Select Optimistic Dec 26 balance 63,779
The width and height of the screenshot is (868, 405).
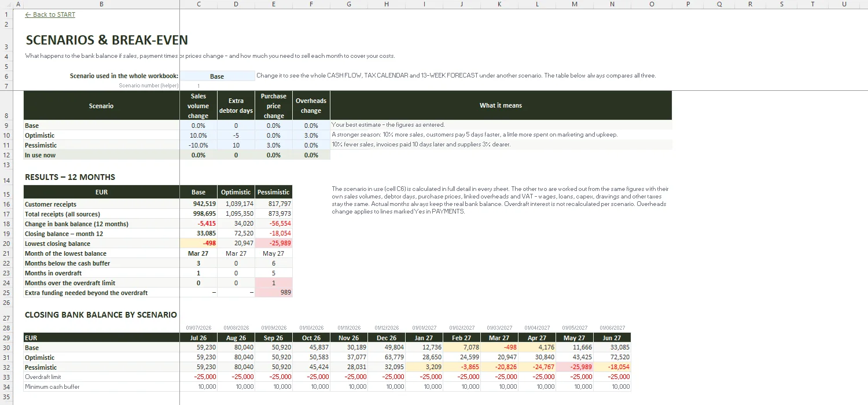click(x=387, y=358)
